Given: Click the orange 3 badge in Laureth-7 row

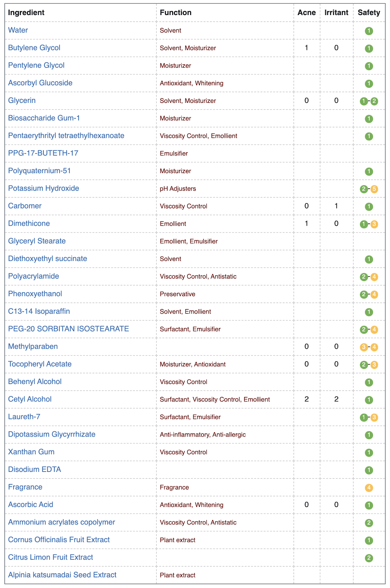Looking at the screenshot, I should point(374,417).
